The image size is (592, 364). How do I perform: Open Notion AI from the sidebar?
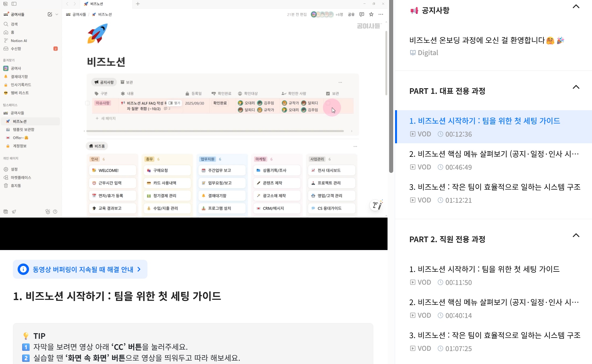point(31,41)
